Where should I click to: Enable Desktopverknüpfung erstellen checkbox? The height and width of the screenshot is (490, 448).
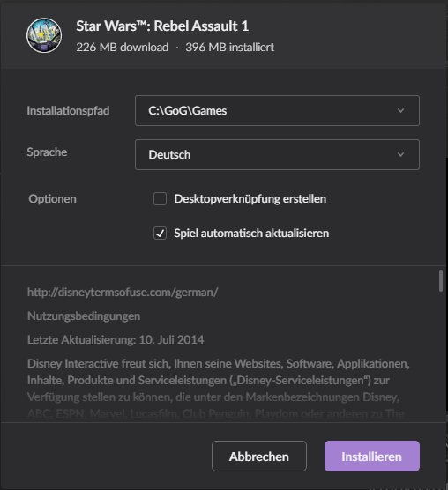click(x=161, y=199)
